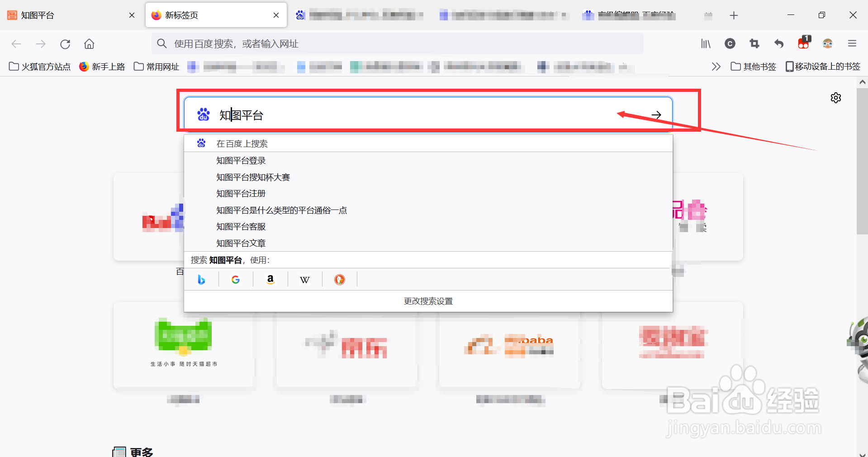Click the undo arrow toolbar icon

pos(779,43)
